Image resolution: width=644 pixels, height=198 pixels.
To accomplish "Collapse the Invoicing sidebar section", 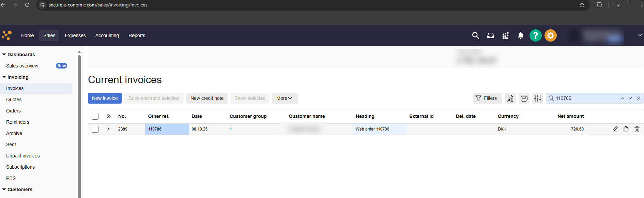I will point(4,77).
